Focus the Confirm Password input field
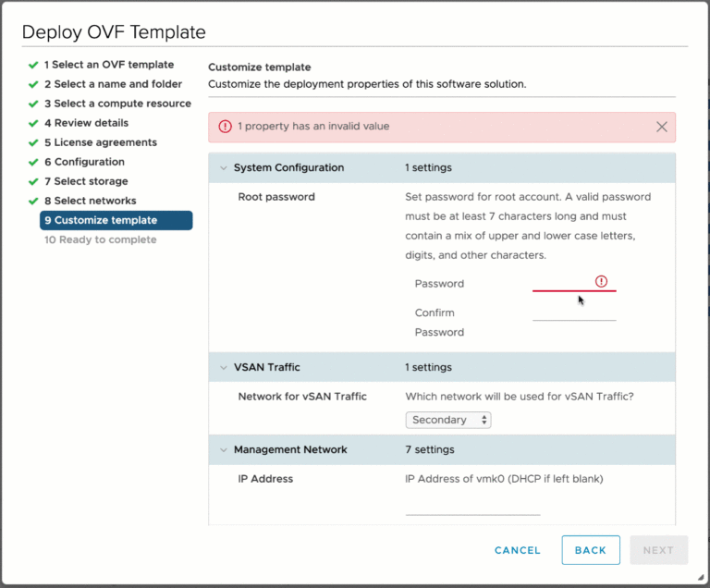The height and width of the screenshot is (588, 710). [574, 312]
